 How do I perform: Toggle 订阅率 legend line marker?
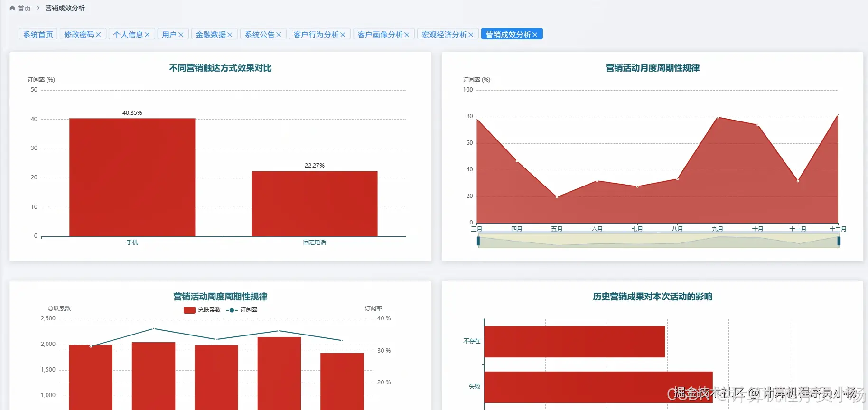point(232,310)
